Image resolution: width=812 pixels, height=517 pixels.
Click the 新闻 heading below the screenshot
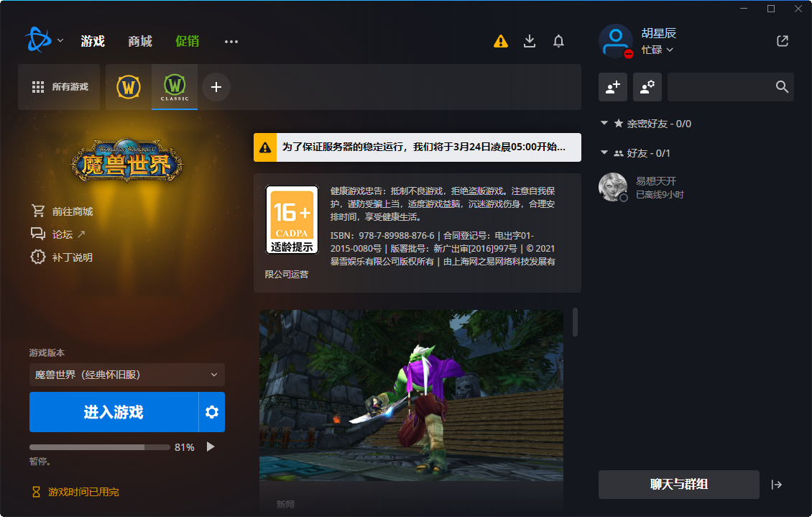coord(285,504)
